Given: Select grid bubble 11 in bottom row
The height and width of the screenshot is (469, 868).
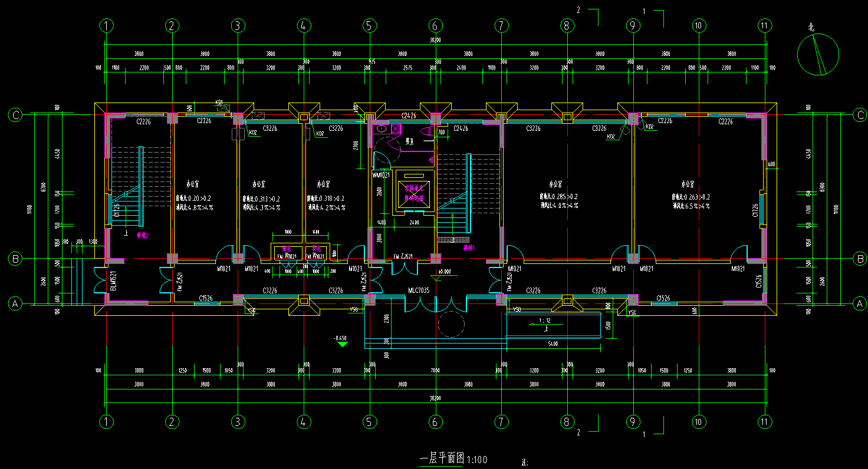Looking at the screenshot, I should point(764,421).
